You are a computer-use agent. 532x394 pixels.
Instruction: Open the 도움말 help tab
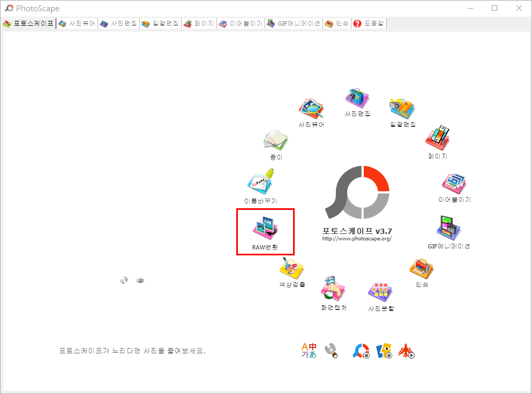tap(369, 24)
